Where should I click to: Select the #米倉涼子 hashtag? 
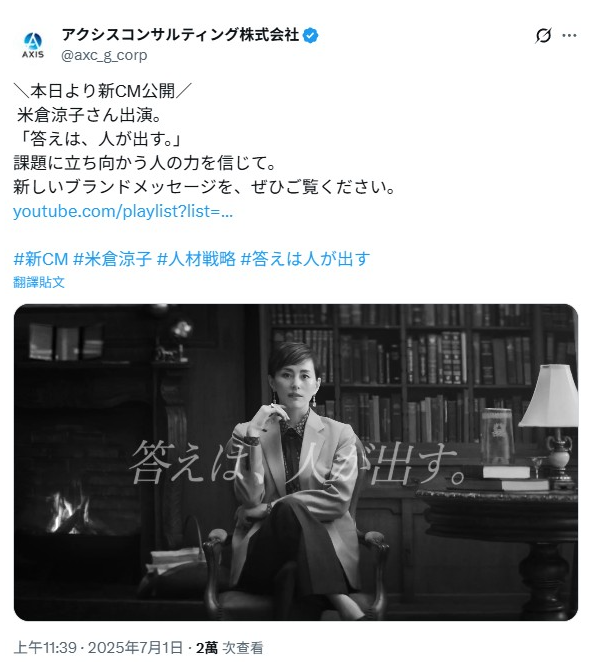pyautogui.click(x=112, y=259)
